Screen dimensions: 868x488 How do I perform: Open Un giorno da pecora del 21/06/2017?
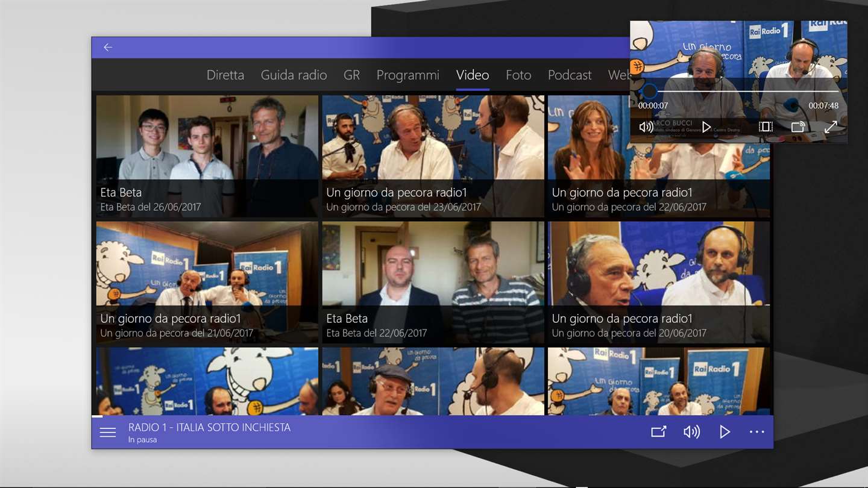[207, 283]
